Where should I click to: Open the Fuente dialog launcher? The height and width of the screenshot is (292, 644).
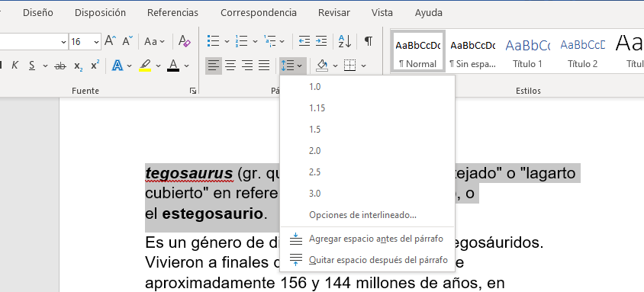point(192,91)
